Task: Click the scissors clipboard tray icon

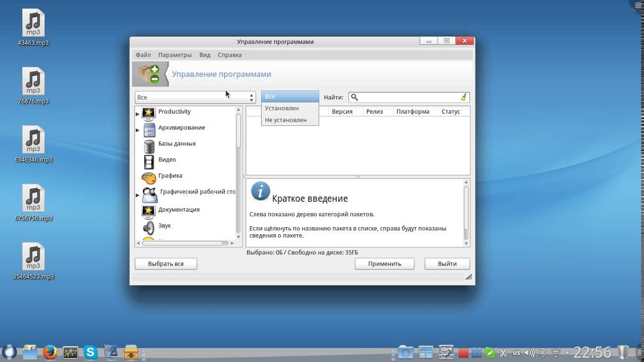Action: tap(503, 352)
